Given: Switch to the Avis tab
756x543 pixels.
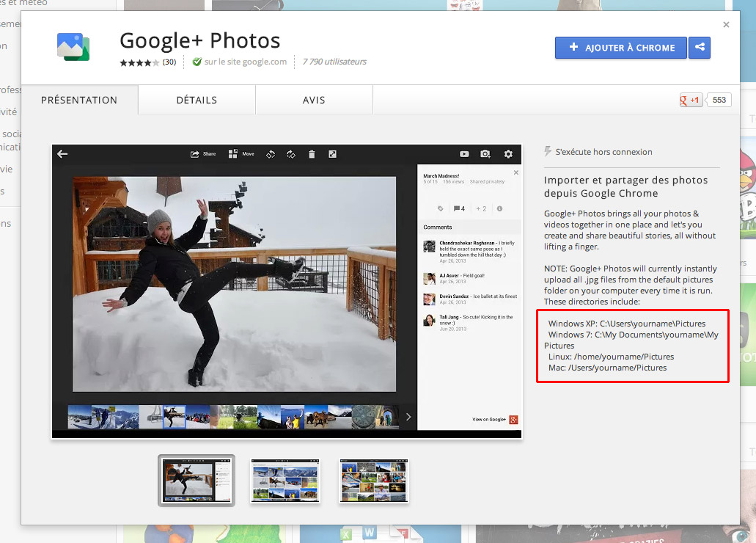Looking at the screenshot, I should coord(314,100).
